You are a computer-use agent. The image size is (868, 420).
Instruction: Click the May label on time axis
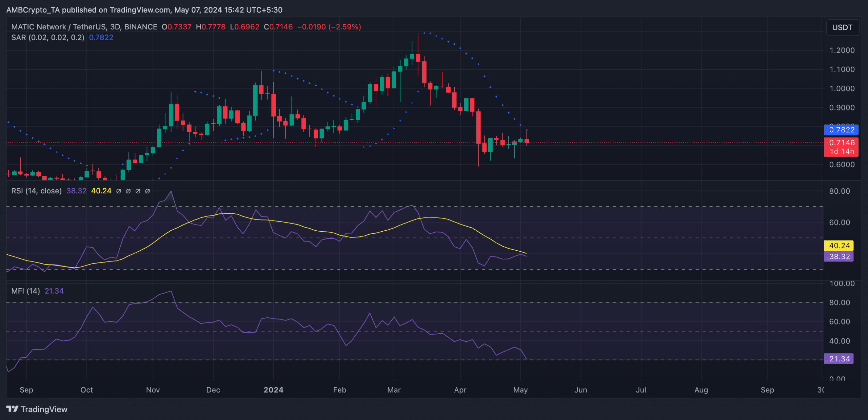tap(520, 390)
